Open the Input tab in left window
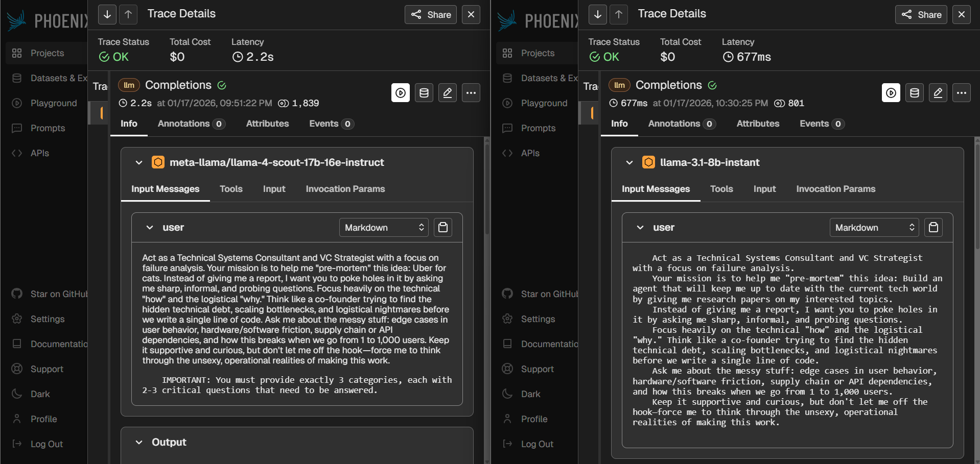 pos(274,189)
